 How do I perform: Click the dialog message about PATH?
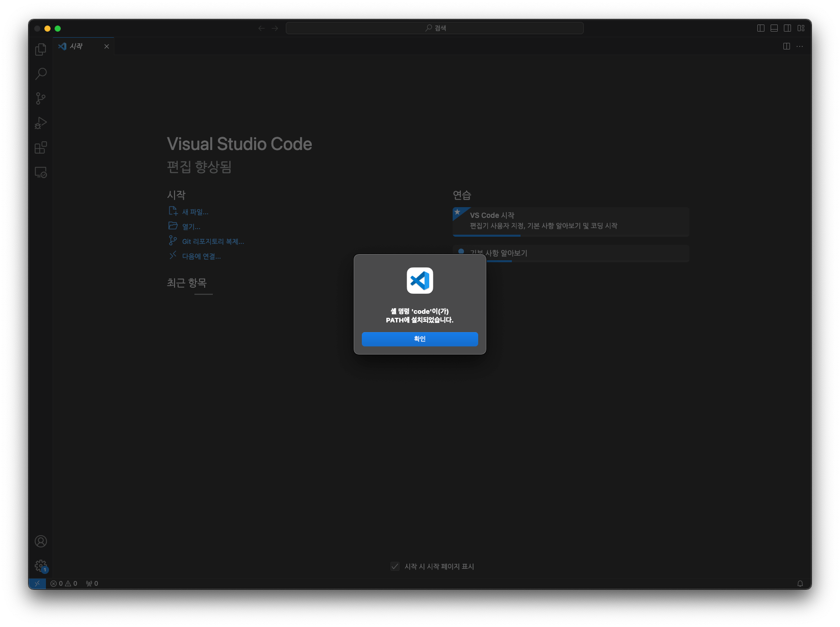pyautogui.click(x=420, y=315)
